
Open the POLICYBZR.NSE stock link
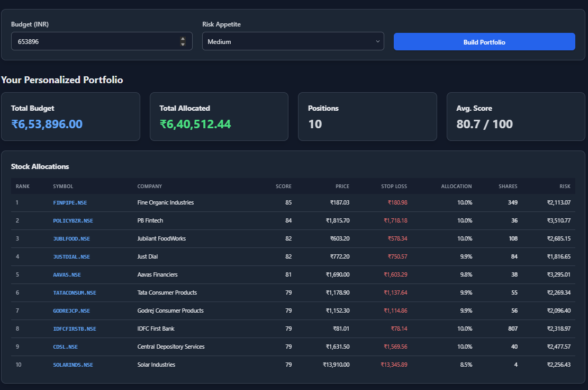tap(73, 220)
